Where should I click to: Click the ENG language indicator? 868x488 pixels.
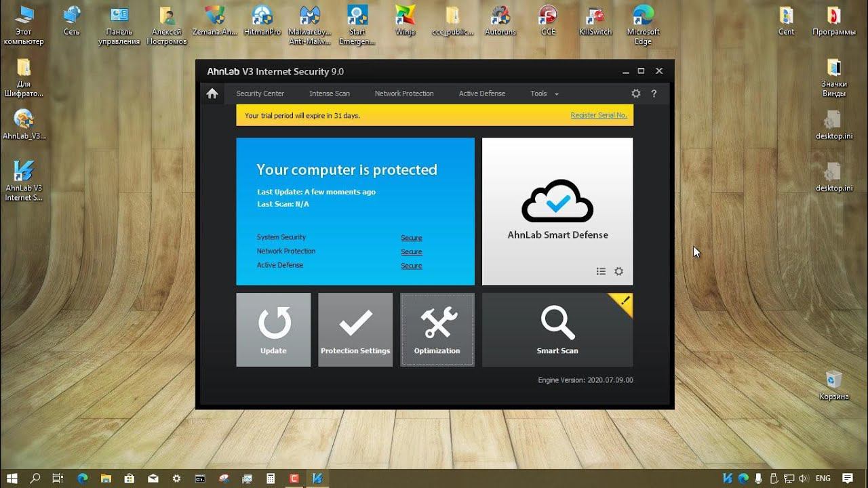(x=823, y=478)
